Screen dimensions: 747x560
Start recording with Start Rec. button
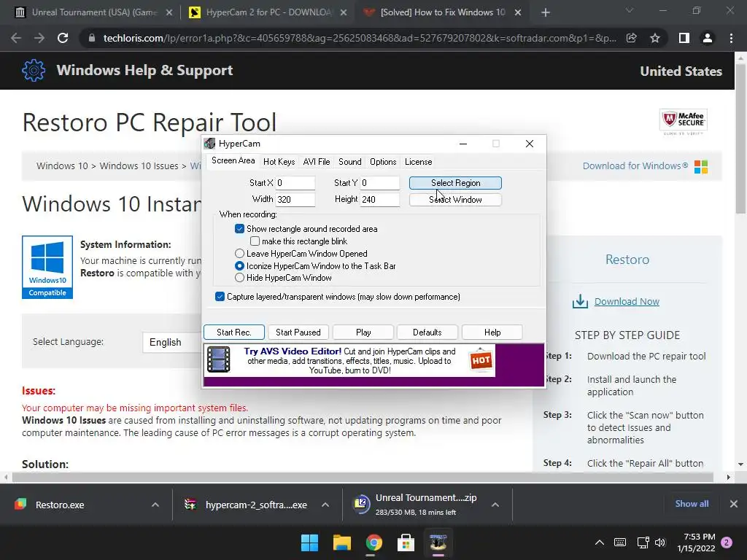(234, 332)
